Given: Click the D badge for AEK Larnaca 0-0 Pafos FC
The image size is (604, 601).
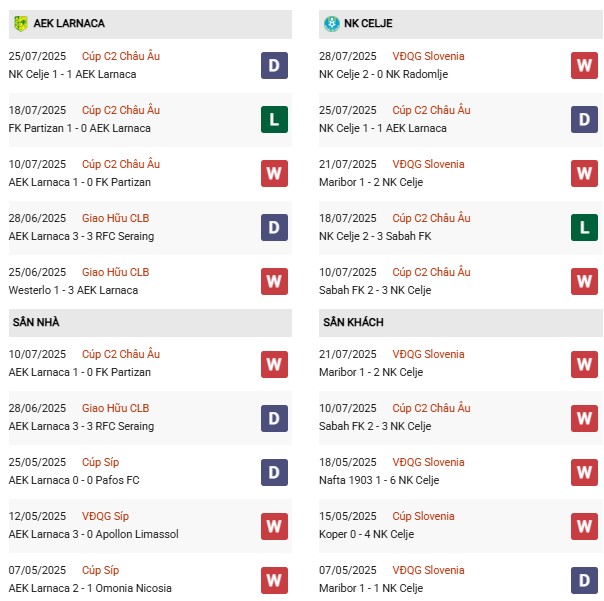Looking at the screenshot, I should [274, 471].
